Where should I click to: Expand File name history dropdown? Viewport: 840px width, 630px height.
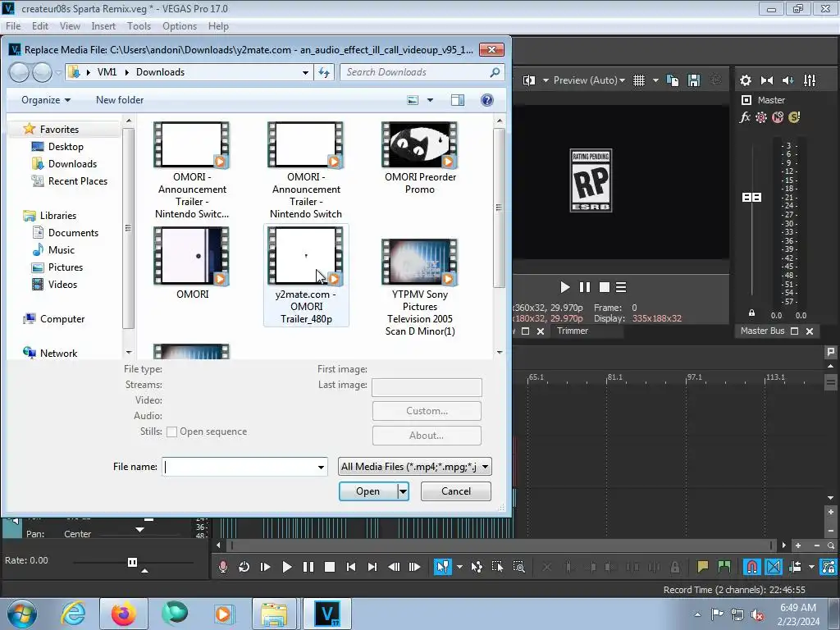coord(321,467)
